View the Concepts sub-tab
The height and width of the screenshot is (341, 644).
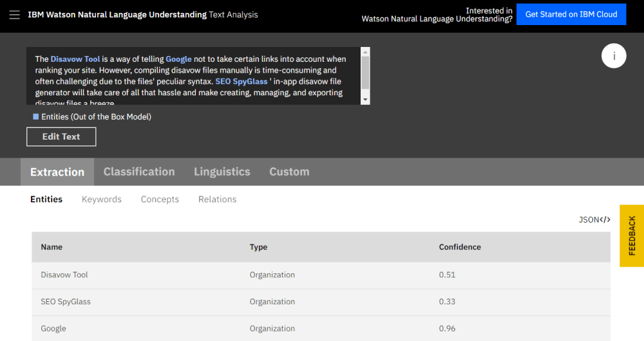pos(160,199)
